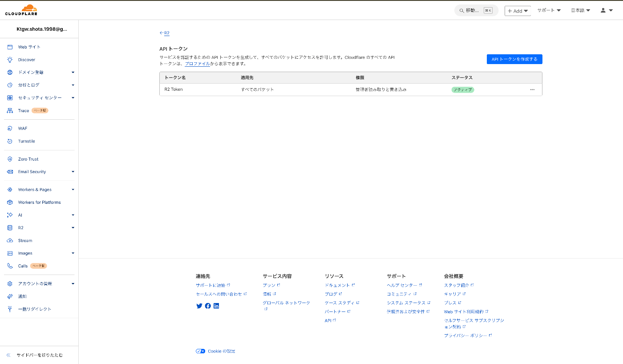The height and width of the screenshot is (364, 623).
Task: Expand the 分析とログ submenu arrow
Action: coord(73,85)
